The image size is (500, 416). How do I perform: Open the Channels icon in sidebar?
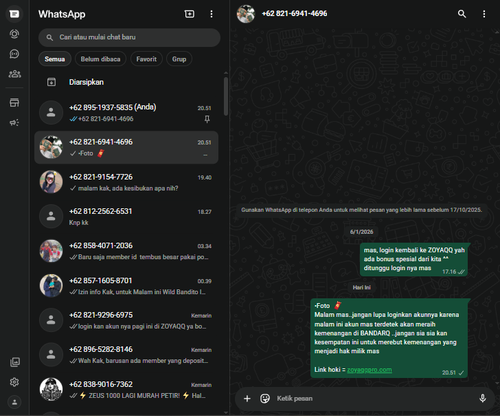pos(14,54)
